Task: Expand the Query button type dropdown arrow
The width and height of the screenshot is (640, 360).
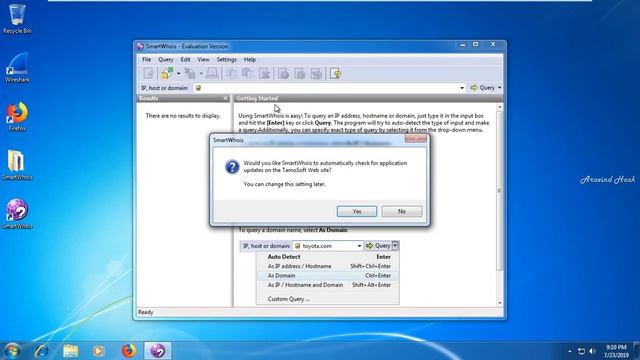Action: point(500,88)
